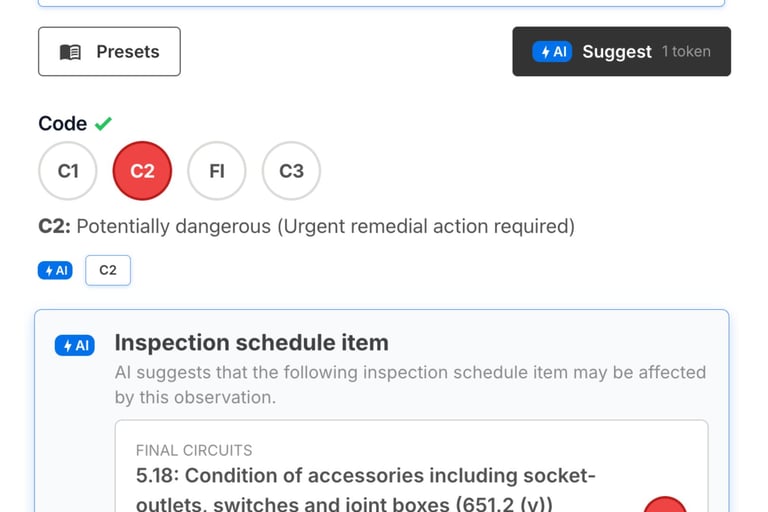Click the green checkmark beside Code

click(x=103, y=124)
